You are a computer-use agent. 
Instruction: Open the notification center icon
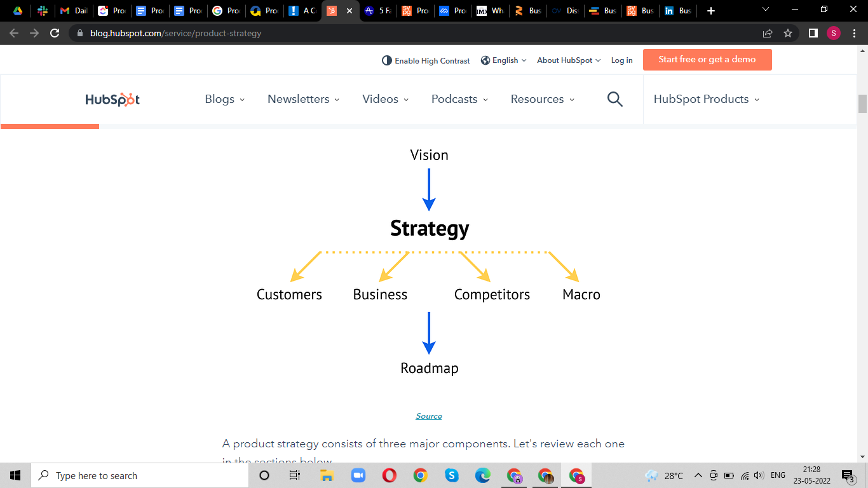848,475
